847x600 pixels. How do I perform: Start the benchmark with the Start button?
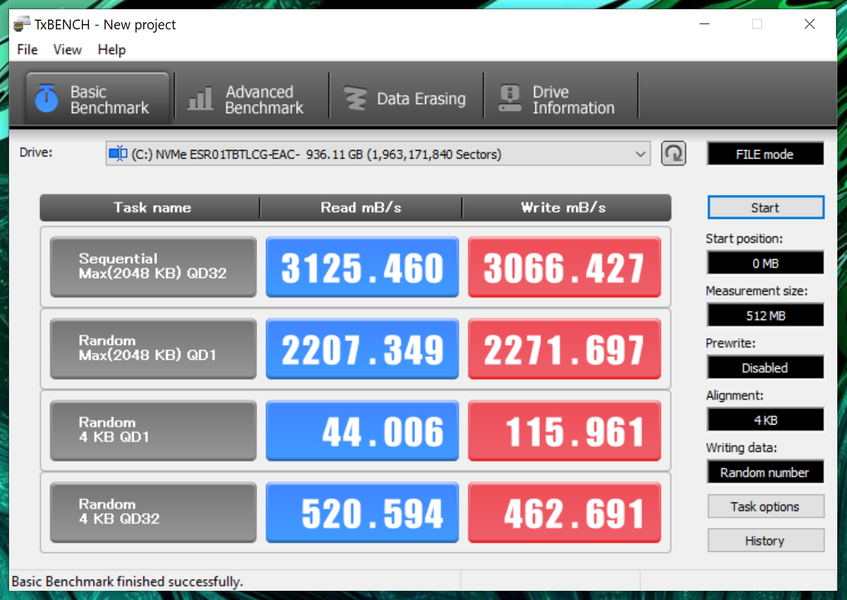[x=765, y=207]
